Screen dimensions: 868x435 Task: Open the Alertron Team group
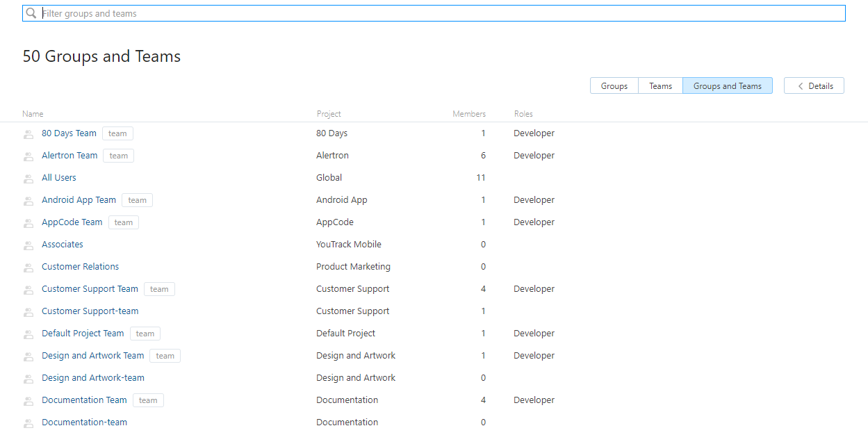pyautogui.click(x=69, y=156)
